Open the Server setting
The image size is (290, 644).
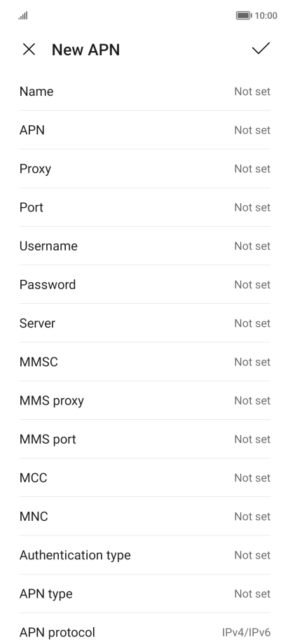pos(145,323)
